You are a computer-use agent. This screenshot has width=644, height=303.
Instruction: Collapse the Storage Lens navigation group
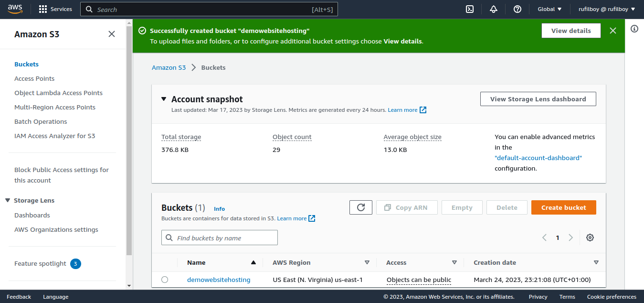pyautogui.click(x=8, y=200)
